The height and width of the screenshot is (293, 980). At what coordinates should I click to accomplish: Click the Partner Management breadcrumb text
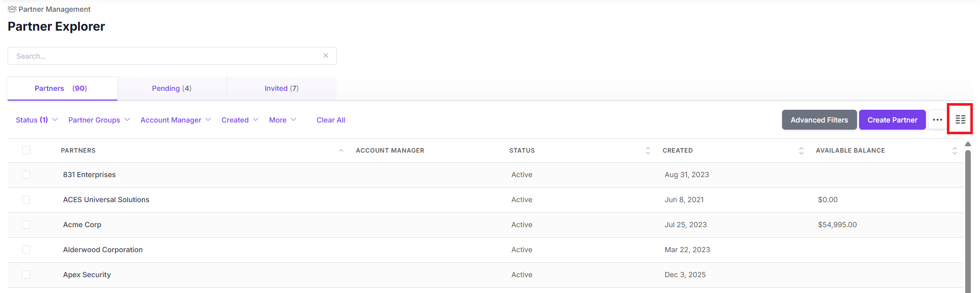coord(55,9)
